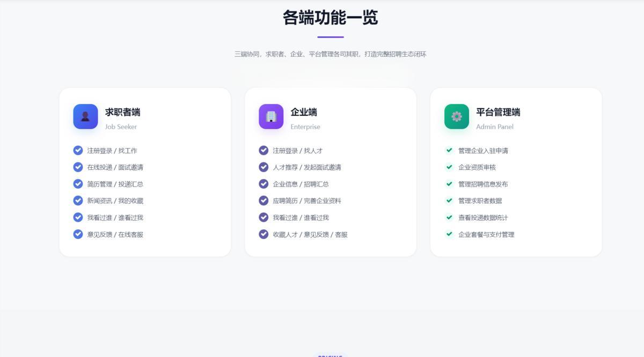Click the purple Enterprise building icon
Screen dimensions: 644x357
coord(271,116)
